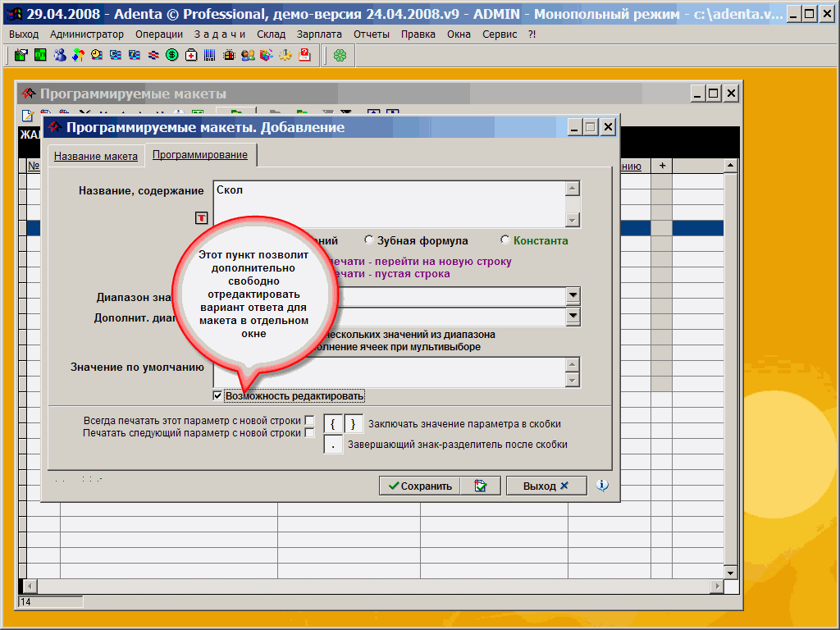Screen dimensions: 840x630
Task: Click the save-and-continue icon beside Сохранить
Action: (x=480, y=486)
